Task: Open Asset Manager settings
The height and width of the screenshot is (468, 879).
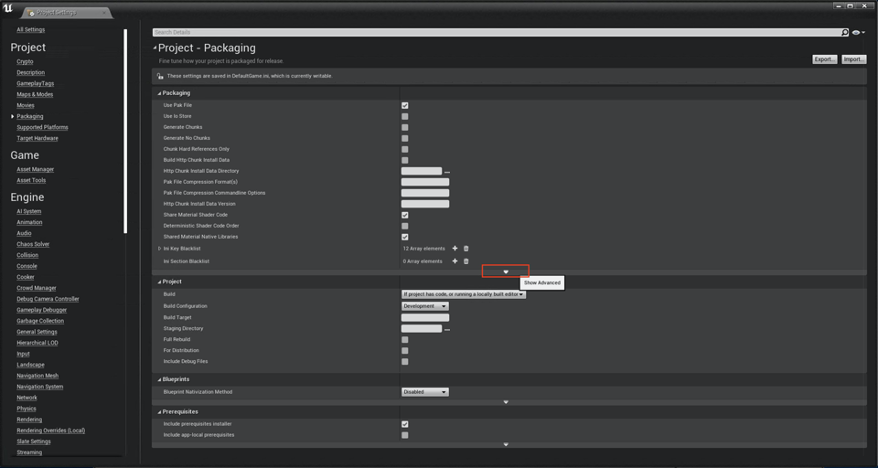Action: 35,169
